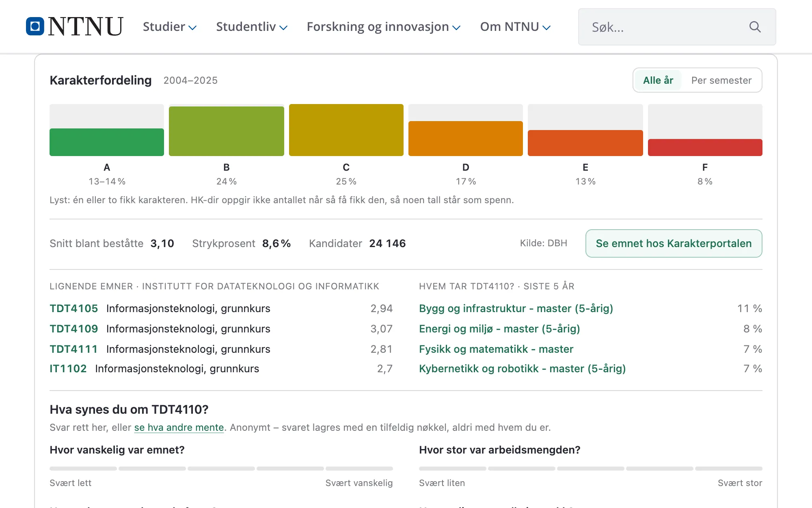812x508 pixels.
Task: Open Se emnet hos Karakterportalen
Action: [674, 243]
